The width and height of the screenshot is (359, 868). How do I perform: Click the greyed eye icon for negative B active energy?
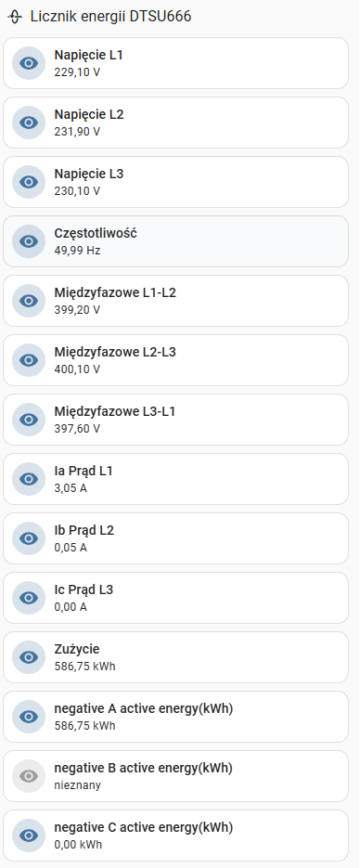29,776
